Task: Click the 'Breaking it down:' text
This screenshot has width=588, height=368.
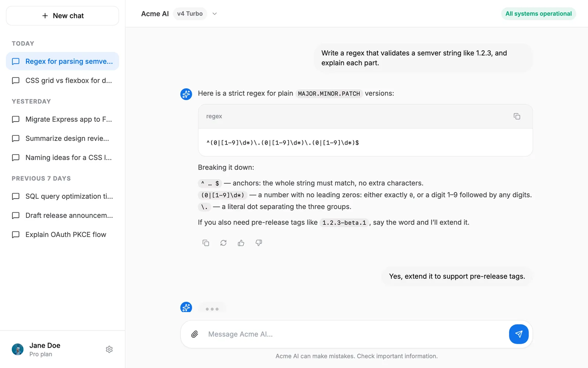Action: point(226,167)
